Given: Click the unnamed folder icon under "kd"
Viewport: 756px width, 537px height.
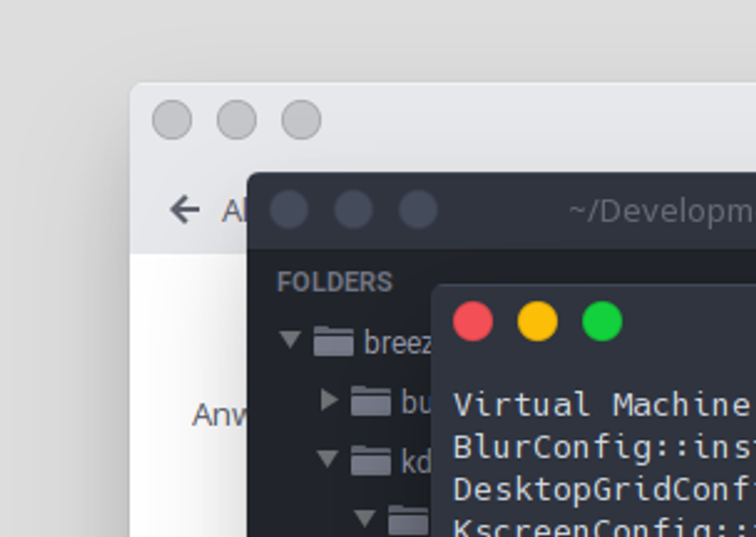Looking at the screenshot, I should 408,520.
